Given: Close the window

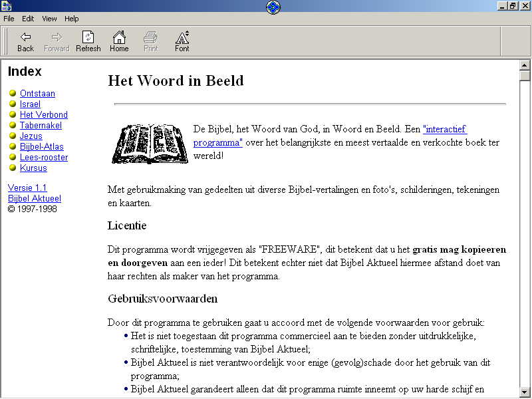Looking at the screenshot, I should tap(525, 6).
